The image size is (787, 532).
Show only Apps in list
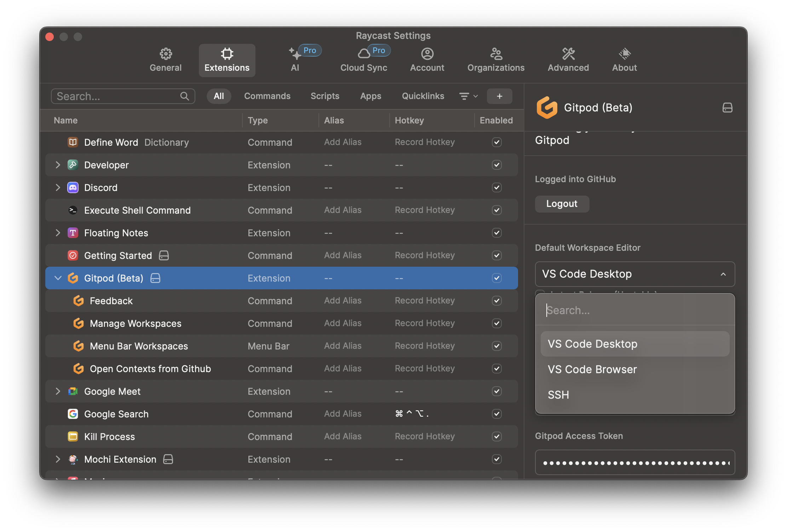[370, 96]
